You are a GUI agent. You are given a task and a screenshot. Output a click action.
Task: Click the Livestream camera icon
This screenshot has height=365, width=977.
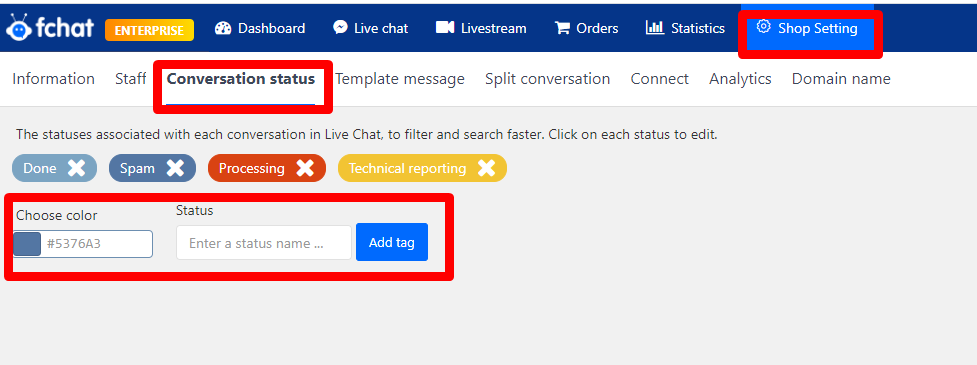click(x=445, y=27)
